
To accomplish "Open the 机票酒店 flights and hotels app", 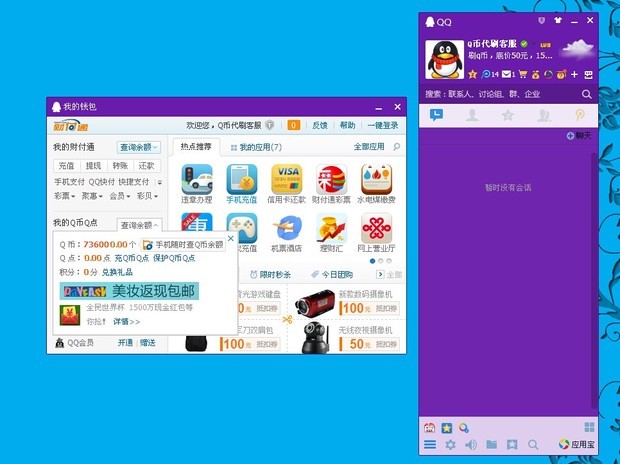I will click(287, 233).
